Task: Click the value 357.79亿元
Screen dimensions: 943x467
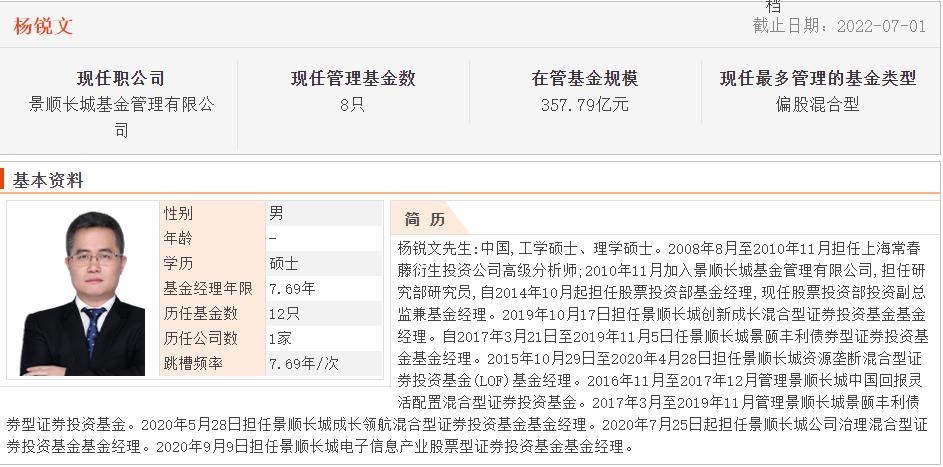Action: pyautogui.click(x=585, y=105)
